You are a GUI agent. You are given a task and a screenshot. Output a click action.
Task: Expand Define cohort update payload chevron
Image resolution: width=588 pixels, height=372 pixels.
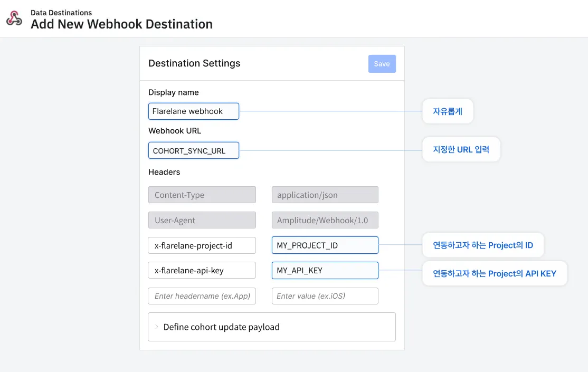(157, 327)
